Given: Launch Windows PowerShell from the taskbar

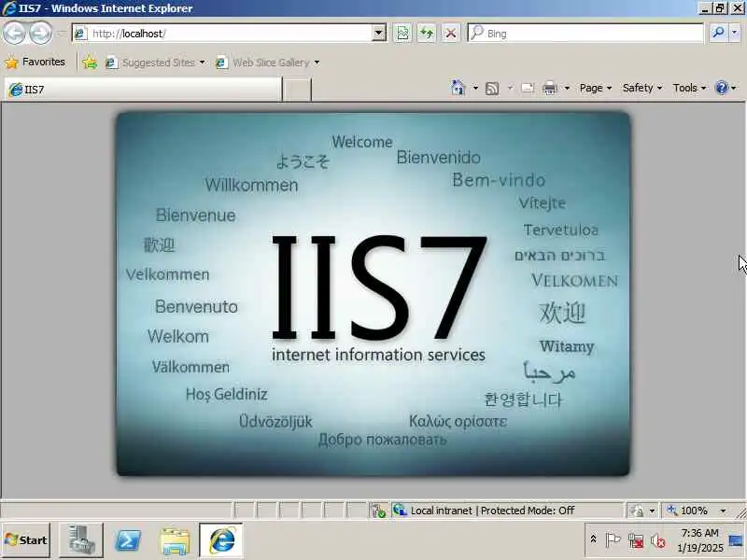Looking at the screenshot, I should [128, 540].
